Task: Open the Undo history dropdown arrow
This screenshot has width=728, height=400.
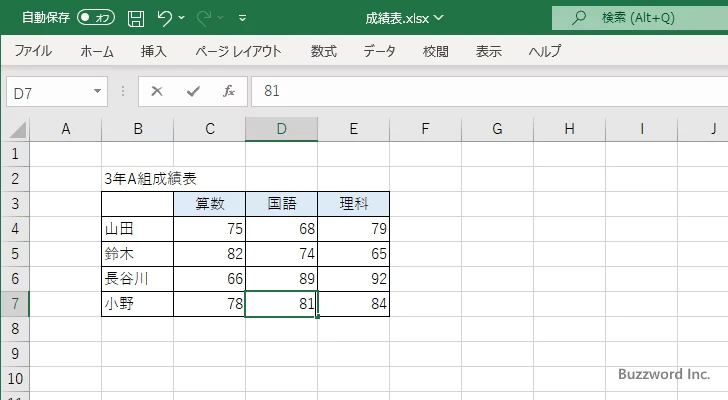Action: pos(182,18)
